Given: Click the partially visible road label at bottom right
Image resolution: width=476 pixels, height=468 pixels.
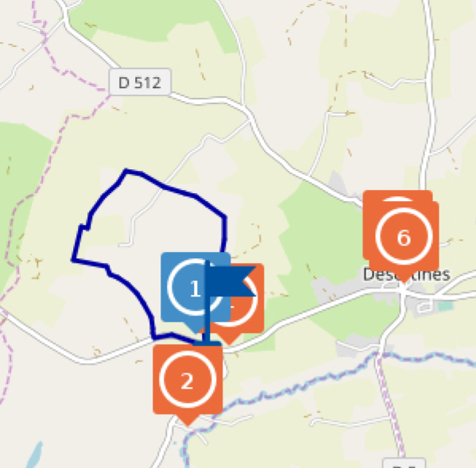Looking at the screenshot, I should click(x=404, y=463).
